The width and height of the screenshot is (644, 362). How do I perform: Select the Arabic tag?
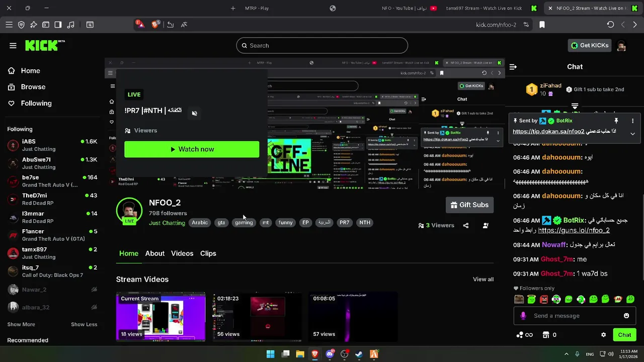[x=200, y=222]
